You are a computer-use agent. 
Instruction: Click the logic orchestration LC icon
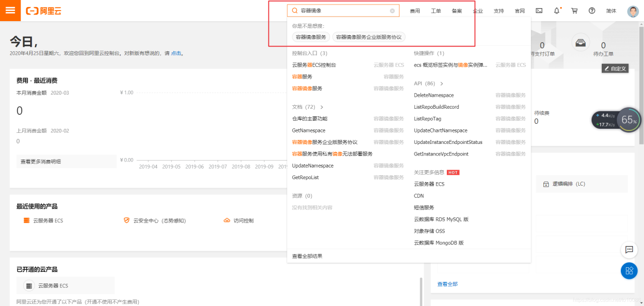click(x=546, y=184)
